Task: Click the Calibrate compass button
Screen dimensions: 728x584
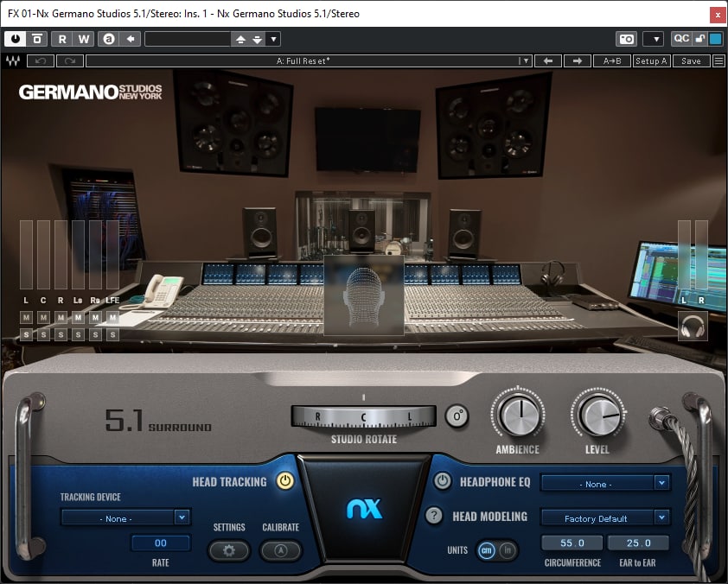Action: (x=280, y=550)
